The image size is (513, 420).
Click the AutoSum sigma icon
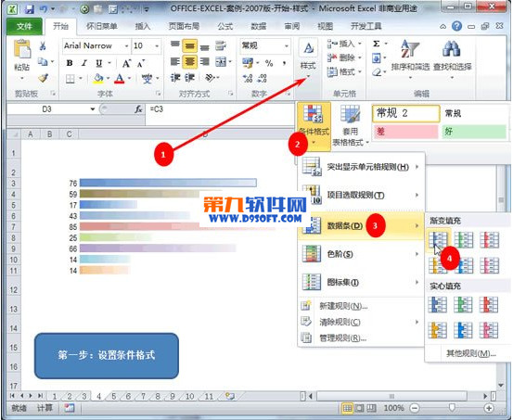[x=377, y=44]
